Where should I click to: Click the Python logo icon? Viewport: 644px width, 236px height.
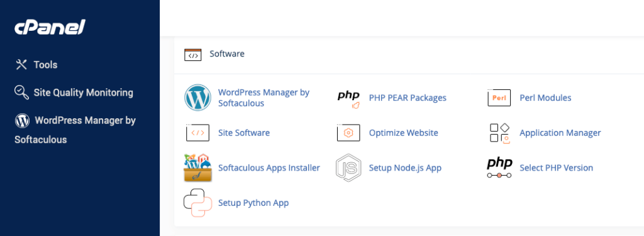[x=197, y=203]
